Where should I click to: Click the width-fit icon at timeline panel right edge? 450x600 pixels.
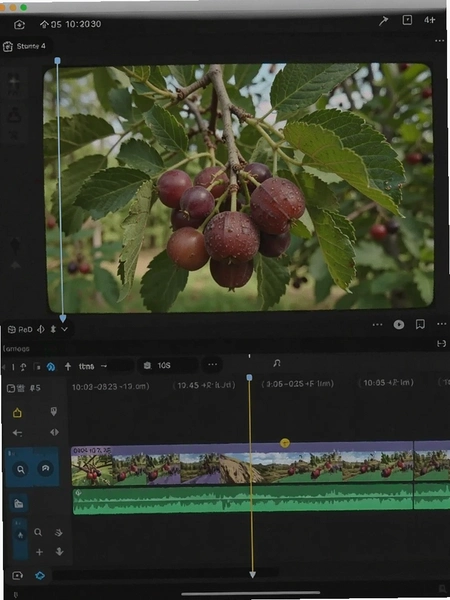441,344
